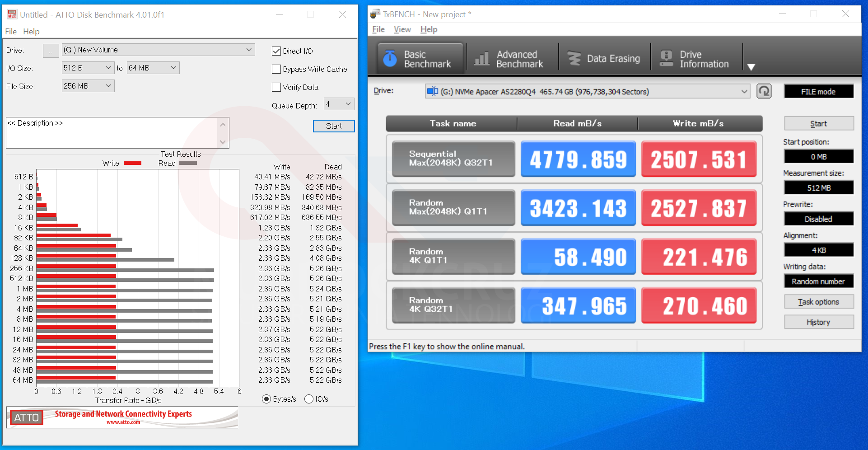Viewport: 868px width, 450px height.
Task: Click the TxBENCH title bar app icon
Action: click(x=375, y=14)
